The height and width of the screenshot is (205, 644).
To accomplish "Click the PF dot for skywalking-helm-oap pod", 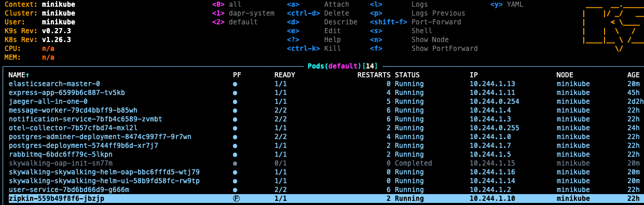I will pyautogui.click(x=236, y=172).
